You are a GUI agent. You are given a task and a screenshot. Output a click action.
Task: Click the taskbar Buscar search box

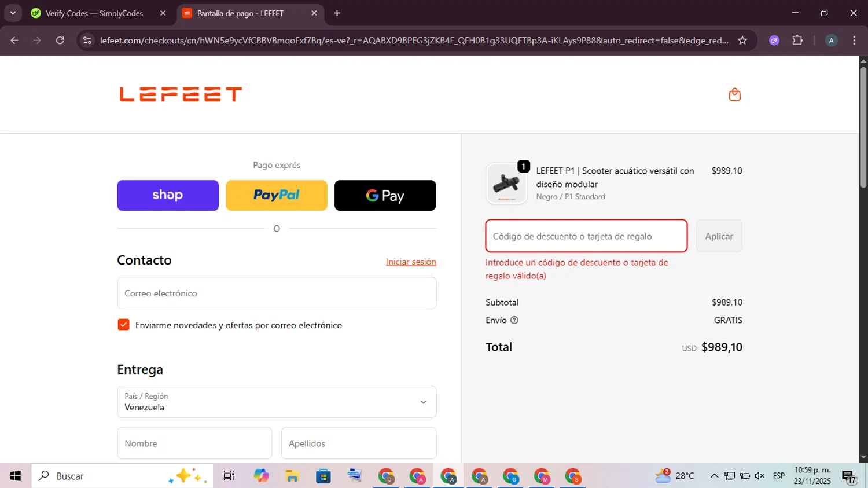click(122, 476)
